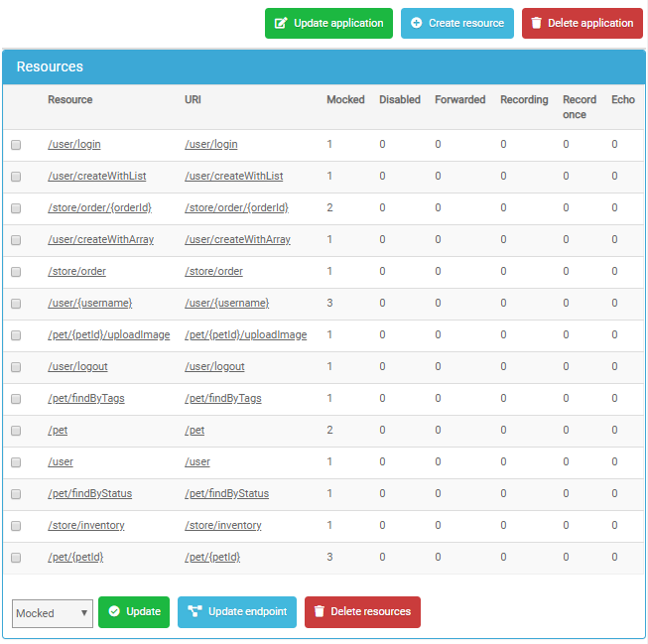Image resolution: width=648 pixels, height=644 pixels.
Task: Open the Mocked status dropdown
Action: [x=53, y=613]
